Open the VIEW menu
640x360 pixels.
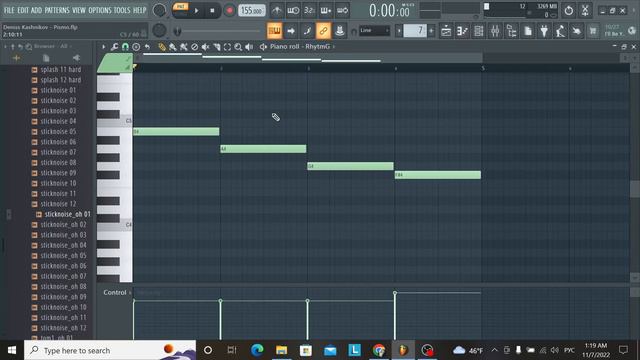[x=79, y=10]
